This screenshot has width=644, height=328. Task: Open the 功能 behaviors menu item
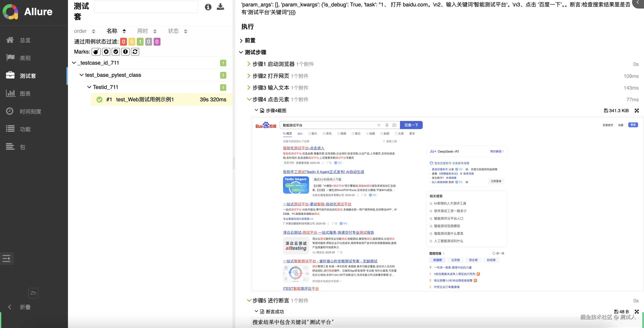[25, 129]
